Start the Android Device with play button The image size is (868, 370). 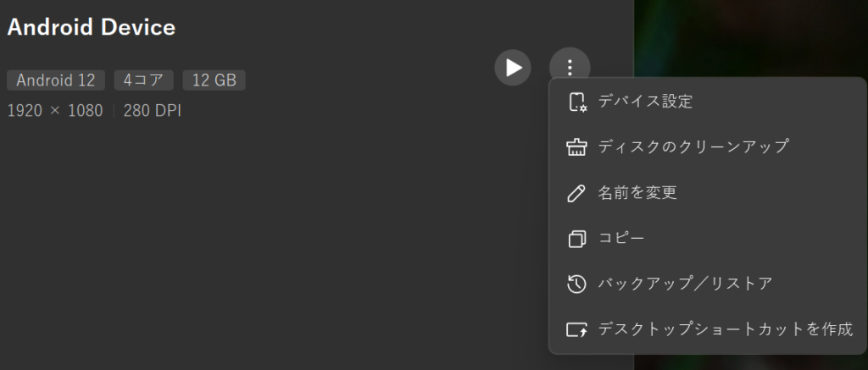[513, 68]
